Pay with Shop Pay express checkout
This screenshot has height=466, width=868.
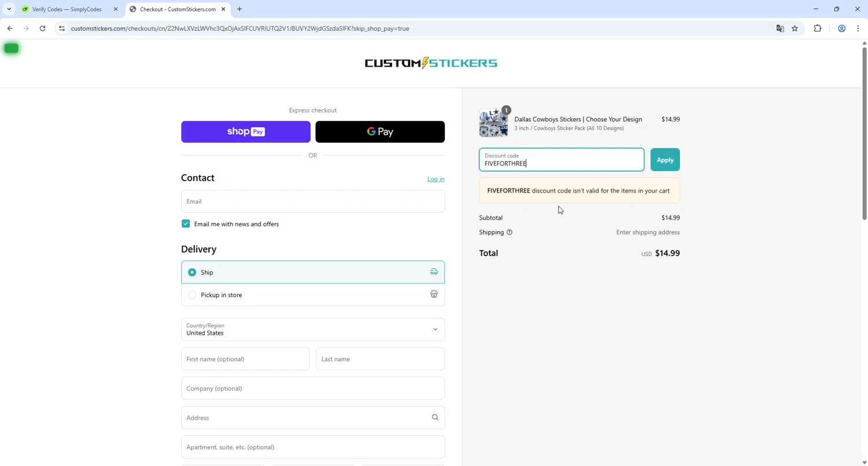click(246, 132)
